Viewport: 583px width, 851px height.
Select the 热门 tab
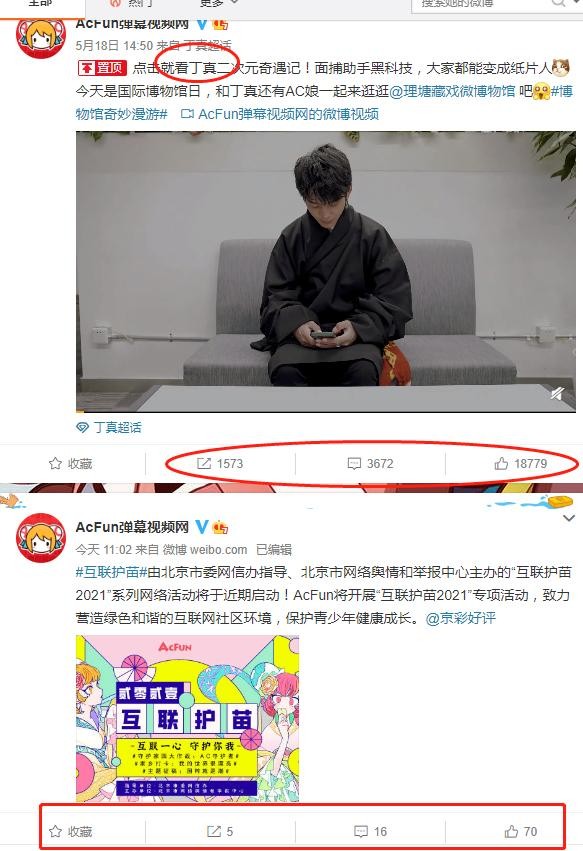point(133,3)
